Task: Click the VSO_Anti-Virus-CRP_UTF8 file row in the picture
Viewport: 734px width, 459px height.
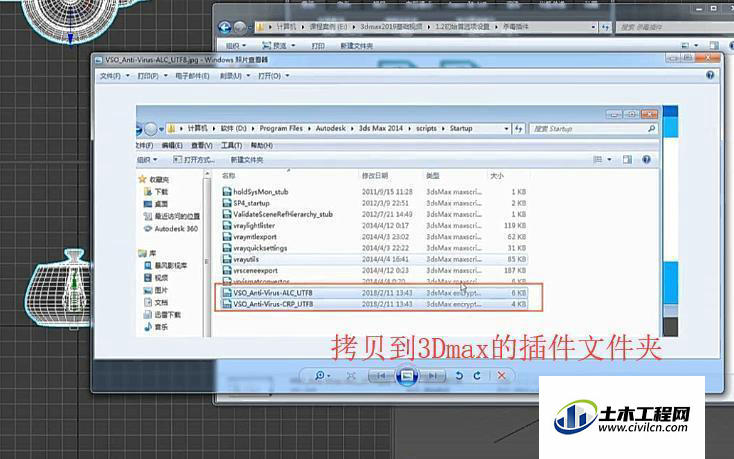Action: tap(374, 304)
